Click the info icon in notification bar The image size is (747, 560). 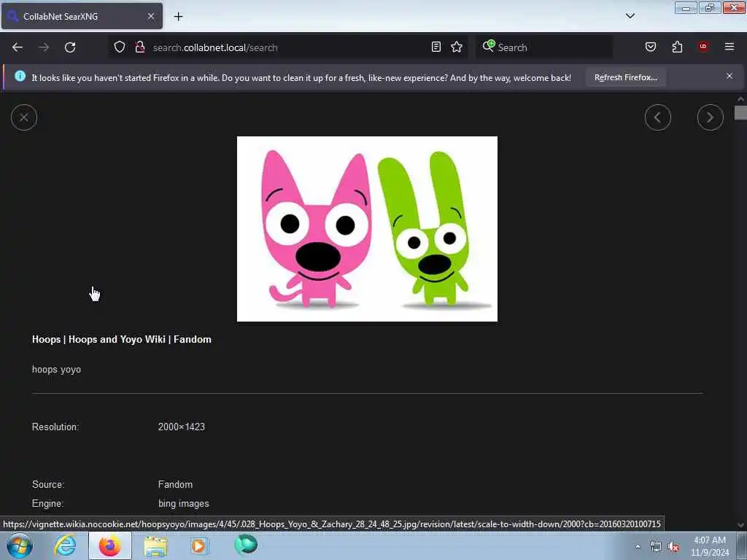pos(20,76)
